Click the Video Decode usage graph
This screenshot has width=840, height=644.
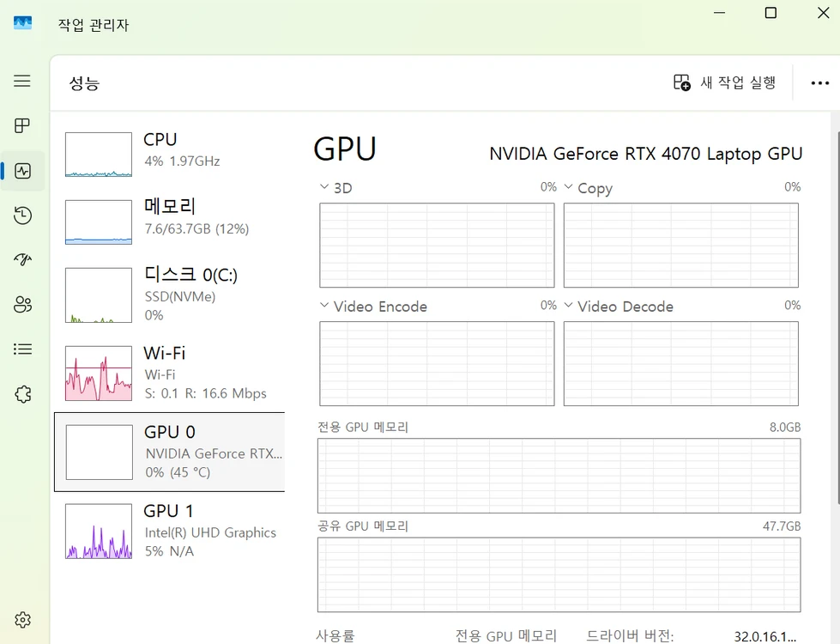(x=681, y=363)
